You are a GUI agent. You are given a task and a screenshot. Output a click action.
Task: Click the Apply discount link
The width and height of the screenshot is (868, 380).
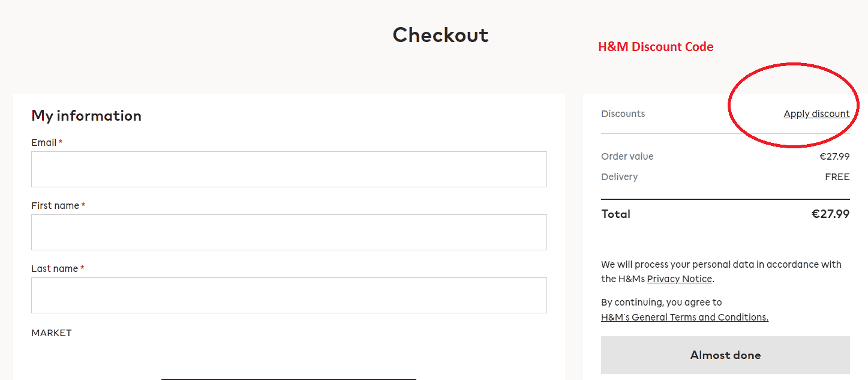816,113
